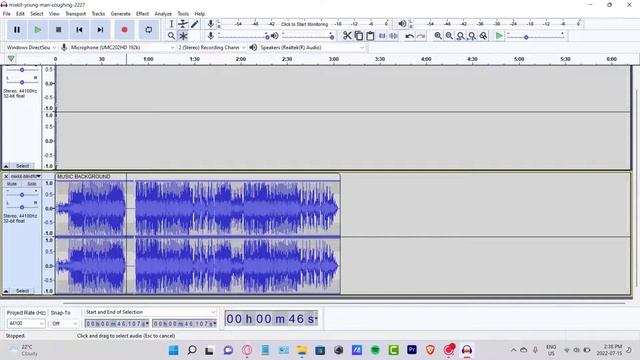Click the recording meter to start monitoring
The width and height of the screenshot is (640, 360).
(x=304, y=24)
